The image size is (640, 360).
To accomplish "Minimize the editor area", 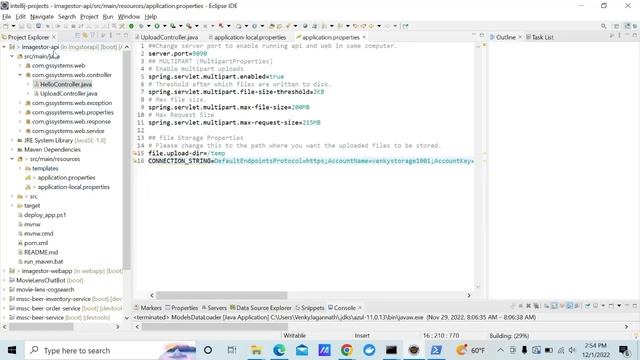I will [474, 35].
